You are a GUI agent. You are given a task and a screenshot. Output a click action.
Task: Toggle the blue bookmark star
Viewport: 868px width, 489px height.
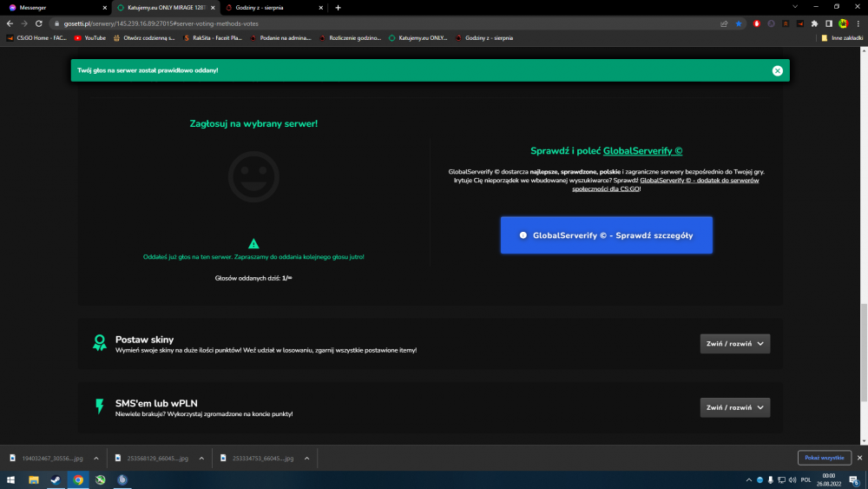coord(739,23)
